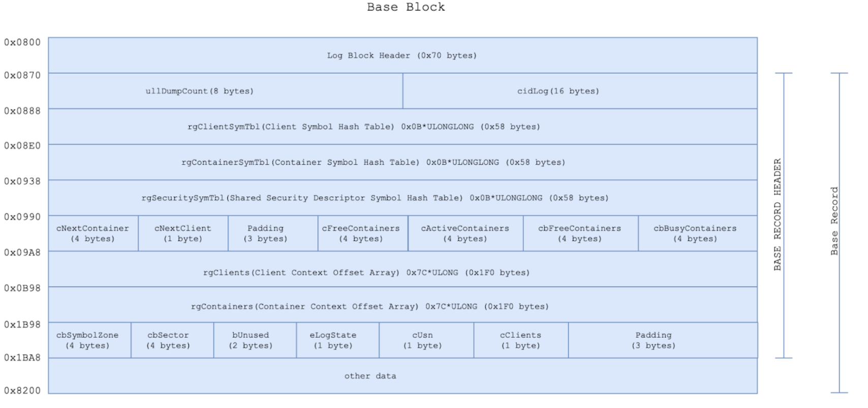Select the rgSecuritySymTbl hash table row
Image resolution: width=868 pixels, height=408 pixels.
click(402, 197)
